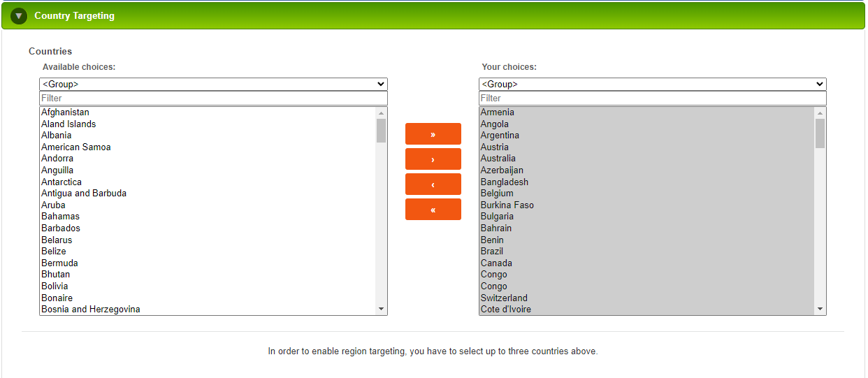The image size is (868, 378).
Task: Focus the Your choices Filter field
Action: click(652, 99)
